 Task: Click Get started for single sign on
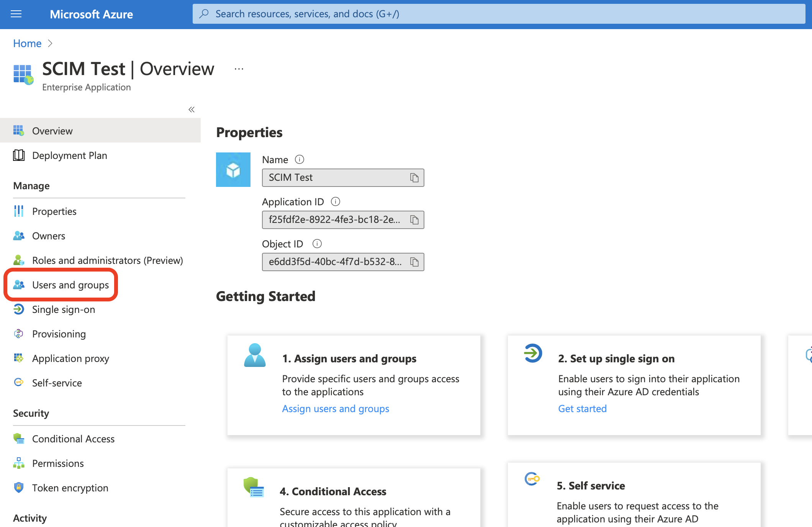pyautogui.click(x=582, y=409)
